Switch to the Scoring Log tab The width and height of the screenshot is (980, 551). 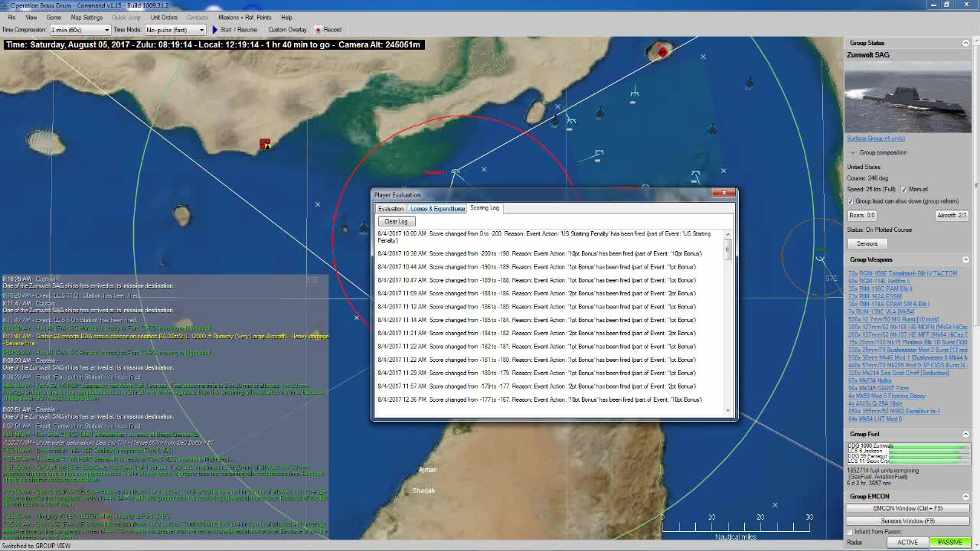click(485, 208)
